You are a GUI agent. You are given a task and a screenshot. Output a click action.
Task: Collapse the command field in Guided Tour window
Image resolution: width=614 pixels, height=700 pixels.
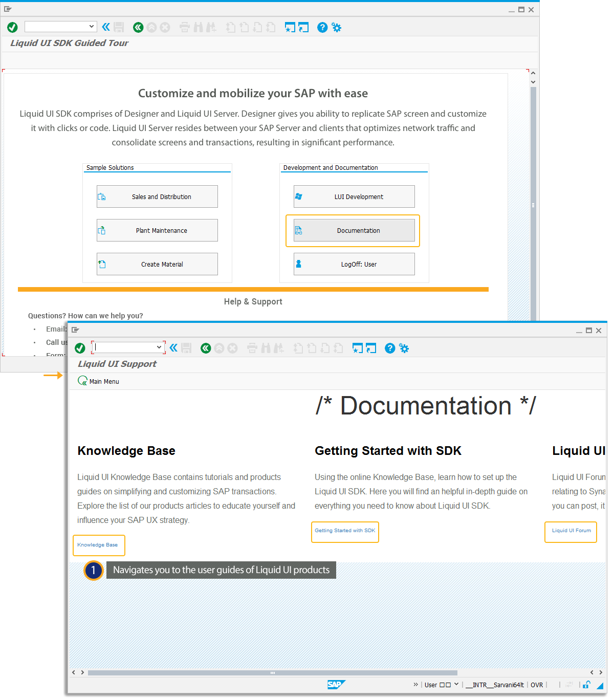click(x=106, y=27)
